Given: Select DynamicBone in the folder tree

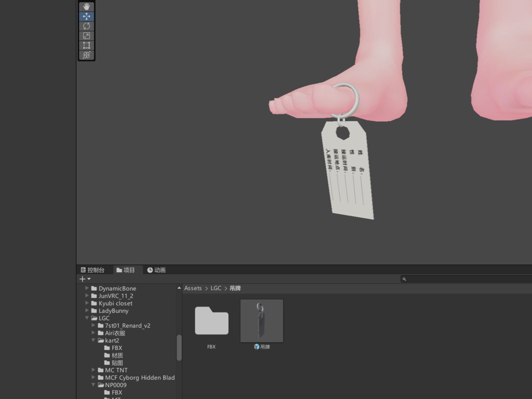Looking at the screenshot, I should (x=114, y=288).
